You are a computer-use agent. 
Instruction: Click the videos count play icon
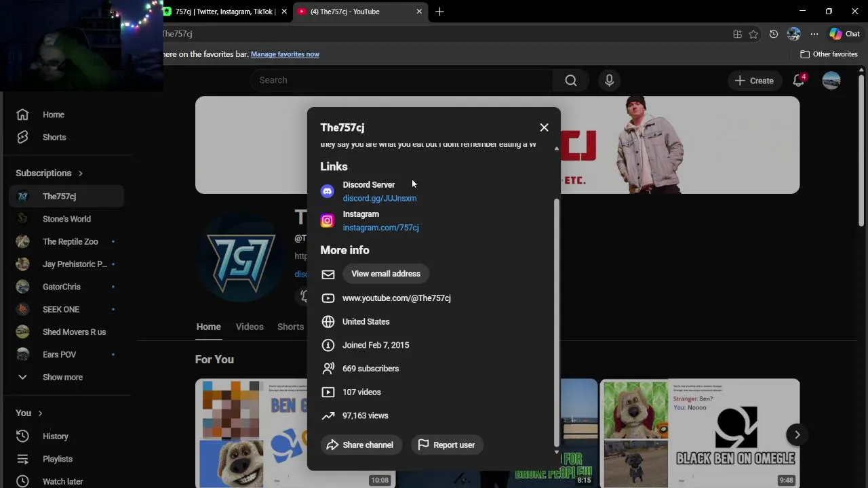328,392
